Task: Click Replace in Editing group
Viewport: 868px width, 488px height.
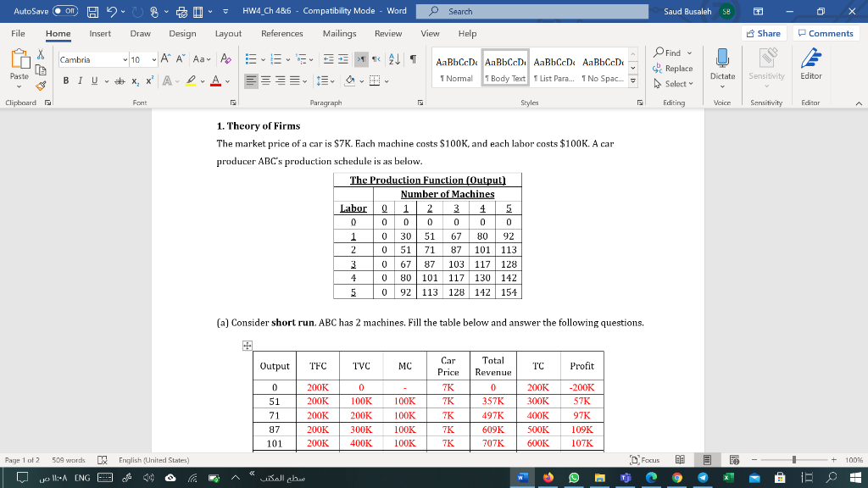Action: pos(673,68)
